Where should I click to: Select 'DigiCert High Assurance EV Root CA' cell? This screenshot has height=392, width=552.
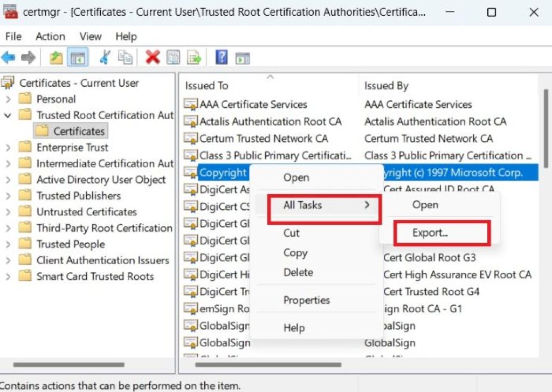(x=457, y=274)
